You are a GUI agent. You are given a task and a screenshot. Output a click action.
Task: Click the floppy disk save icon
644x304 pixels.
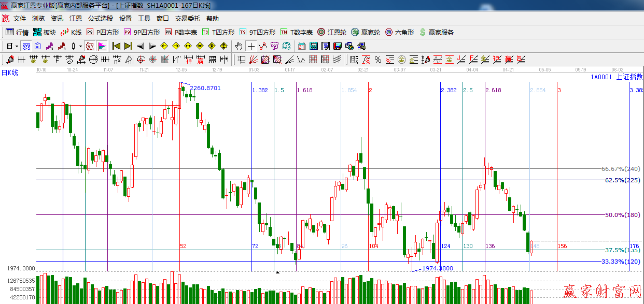click(x=337, y=46)
